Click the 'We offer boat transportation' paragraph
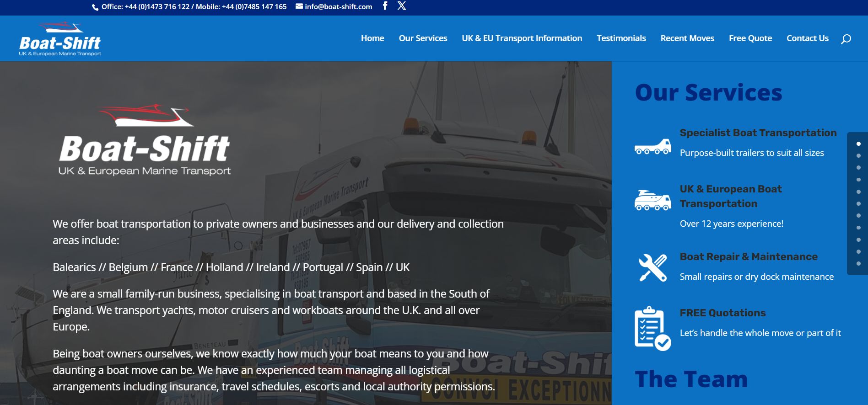Viewport: 868px width, 405px height. click(278, 232)
